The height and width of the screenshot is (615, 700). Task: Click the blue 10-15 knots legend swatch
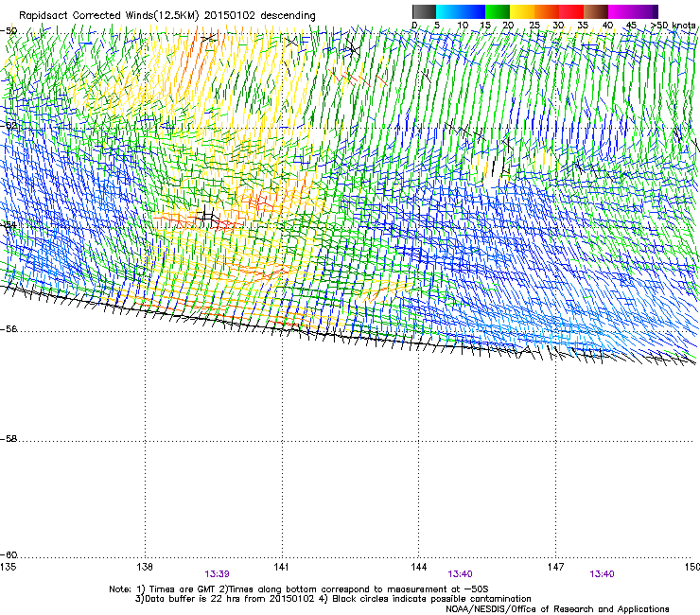(473, 11)
